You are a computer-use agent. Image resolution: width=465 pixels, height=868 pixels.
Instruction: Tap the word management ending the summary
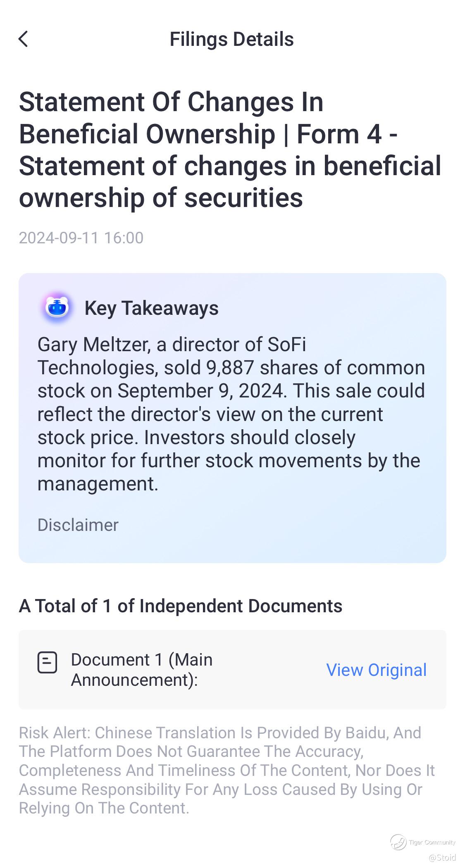coord(98,483)
